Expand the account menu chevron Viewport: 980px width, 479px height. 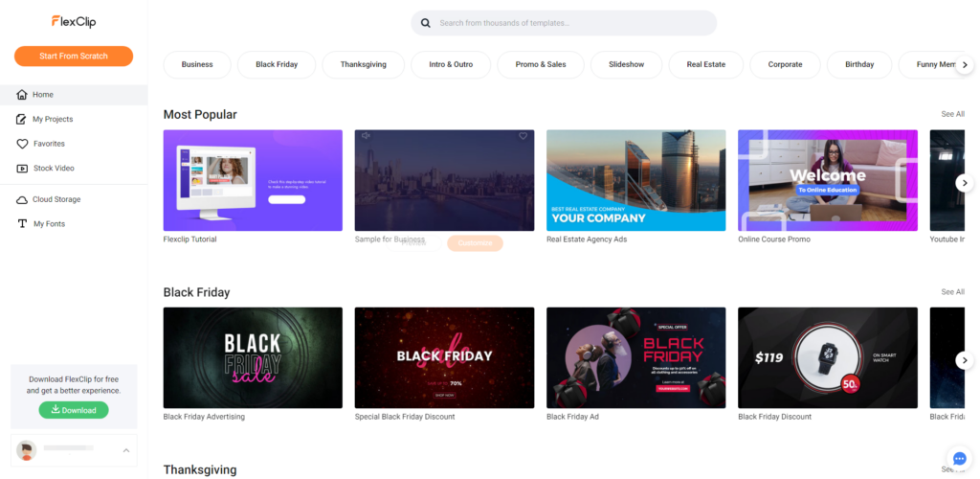[126, 450]
